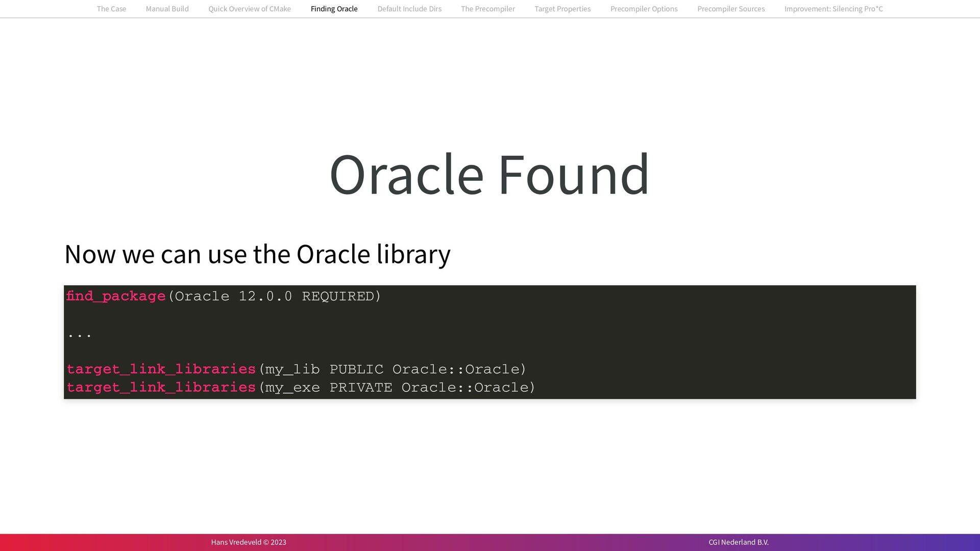Screen dimensions: 980x551
Task: Open Quick Overview of CMake section
Action: point(250,9)
